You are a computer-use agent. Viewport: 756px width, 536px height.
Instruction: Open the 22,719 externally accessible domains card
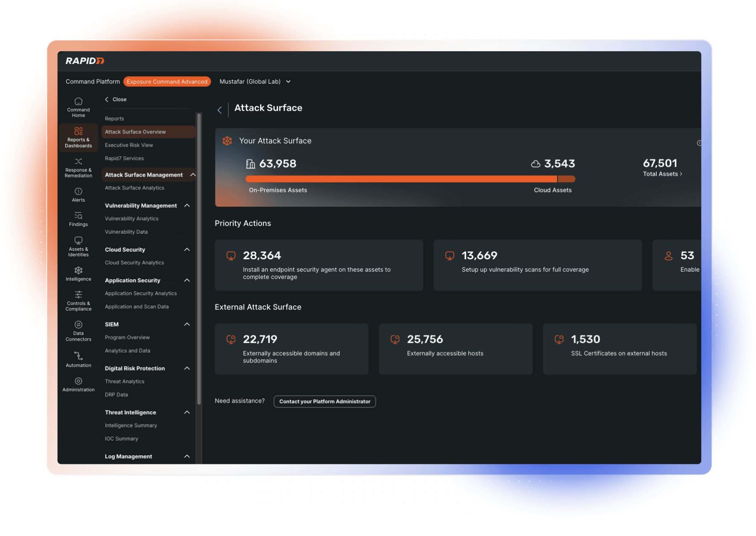coord(291,349)
